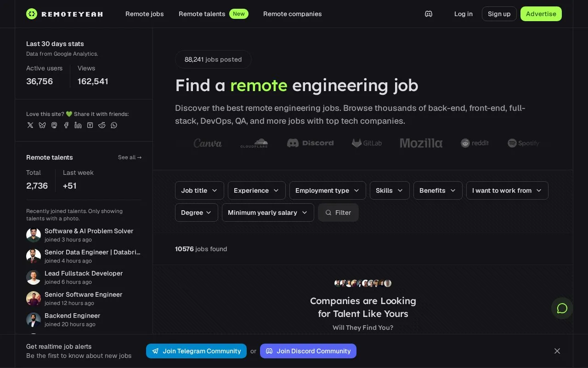The image size is (588, 368).
Task: Open the Employment type dropdown
Action: [328, 190]
